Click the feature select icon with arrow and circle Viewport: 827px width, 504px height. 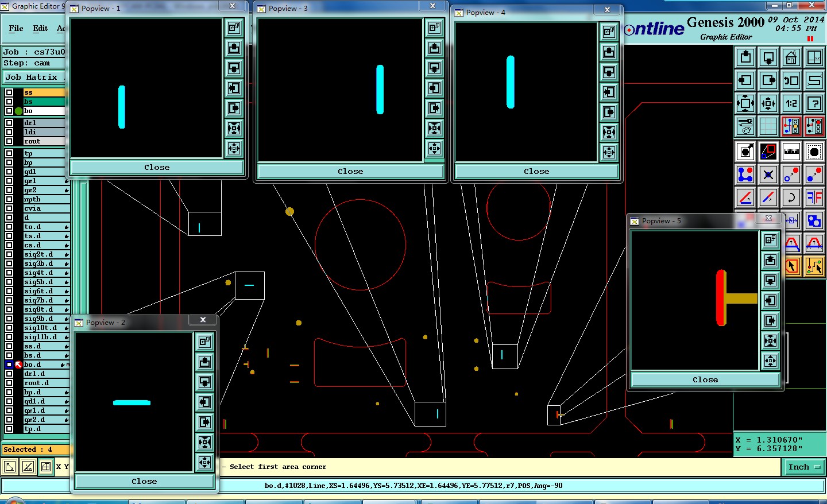coord(745,152)
